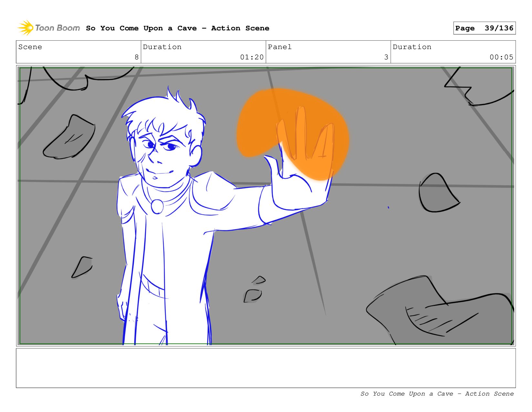Click the footer text 'So You Come Upon a Cave – Action Scene'
The height and width of the screenshot is (412, 532).
click(x=437, y=394)
